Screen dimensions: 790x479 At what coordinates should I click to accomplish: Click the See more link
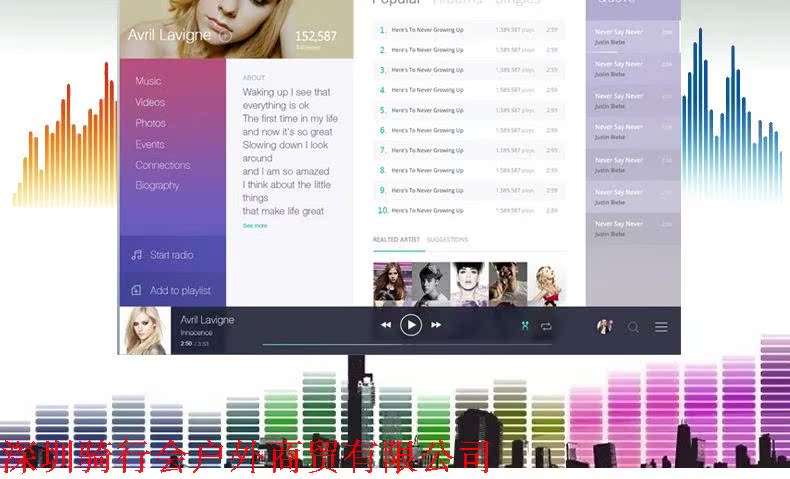255,226
